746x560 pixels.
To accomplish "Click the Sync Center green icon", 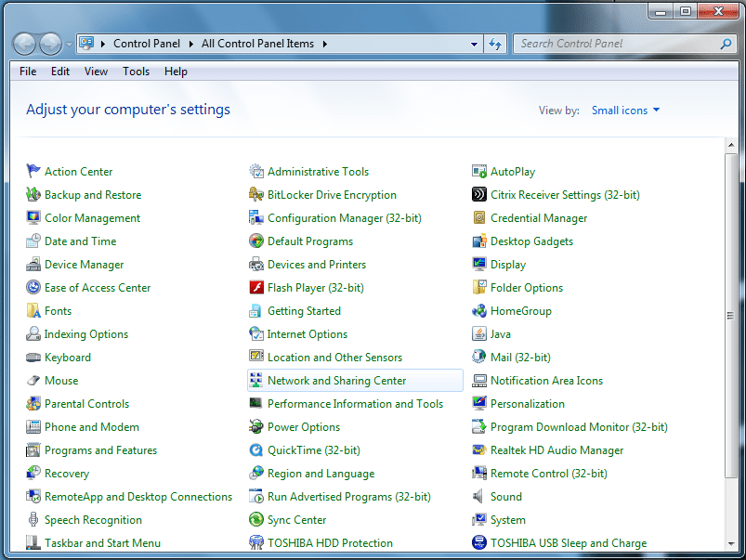I will point(256,519).
